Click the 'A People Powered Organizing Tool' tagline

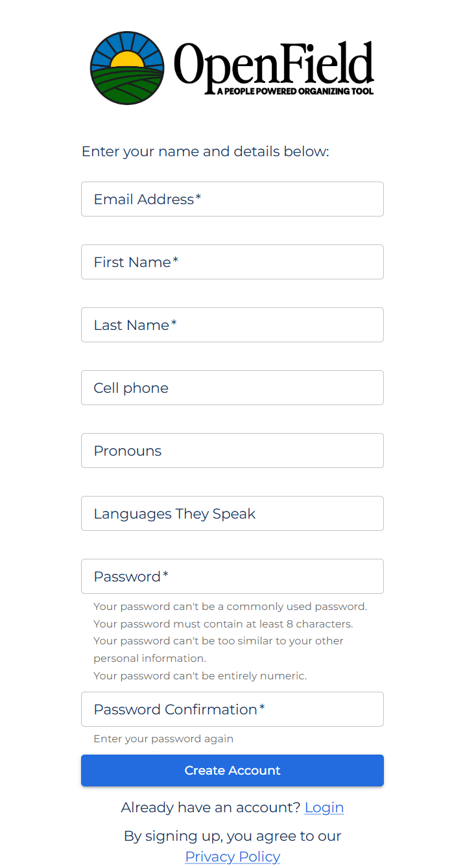(x=295, y=91)
